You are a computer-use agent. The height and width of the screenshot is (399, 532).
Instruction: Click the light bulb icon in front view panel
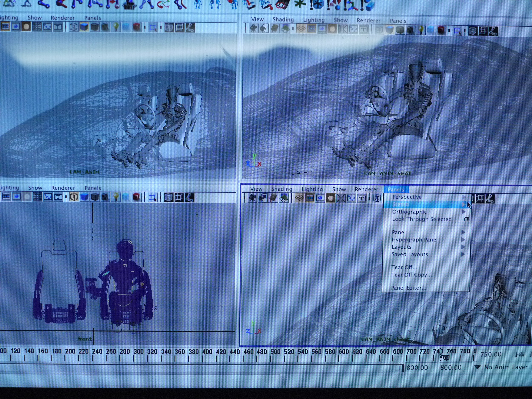pyautogui.click(x=116, y=197)
